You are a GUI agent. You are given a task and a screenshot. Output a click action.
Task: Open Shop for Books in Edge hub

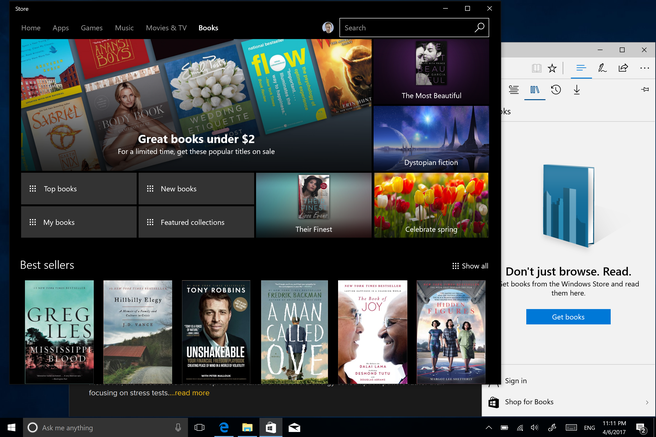pyautogui.click(x=569, y=402)
